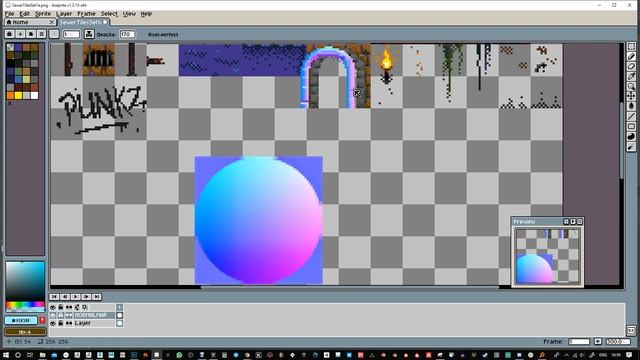Open the Layer menu

click(64, 13)
